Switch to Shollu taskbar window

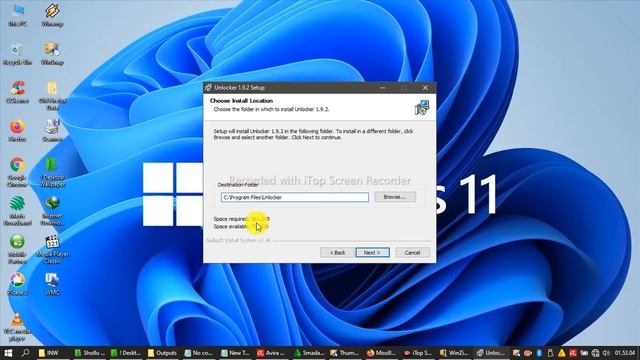point(89,353)
